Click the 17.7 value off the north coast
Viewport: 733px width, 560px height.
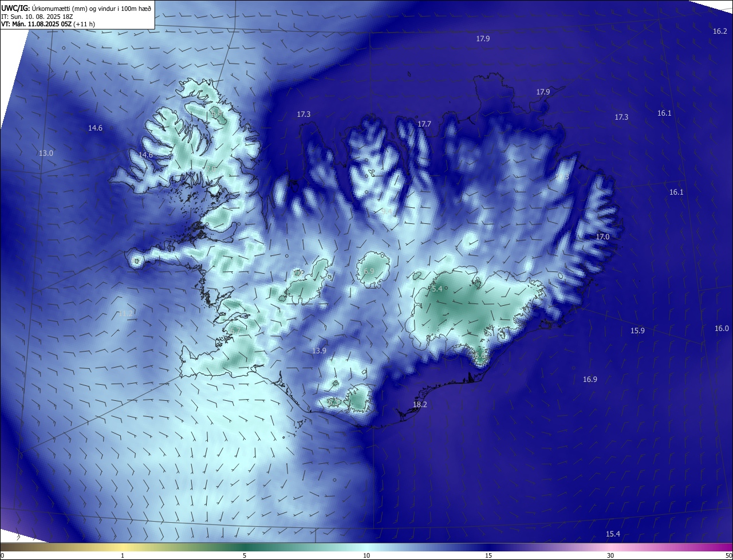point(424,124)
